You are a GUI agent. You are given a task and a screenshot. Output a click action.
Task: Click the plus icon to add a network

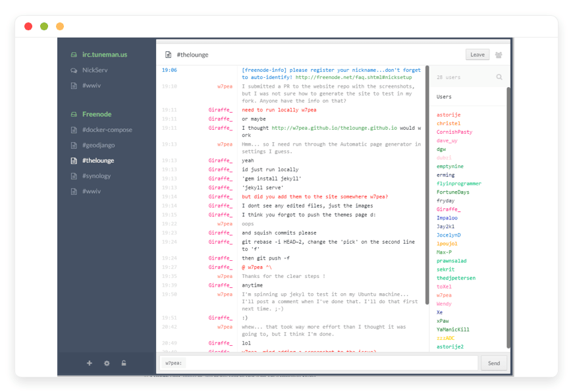(x=90, y=363)
